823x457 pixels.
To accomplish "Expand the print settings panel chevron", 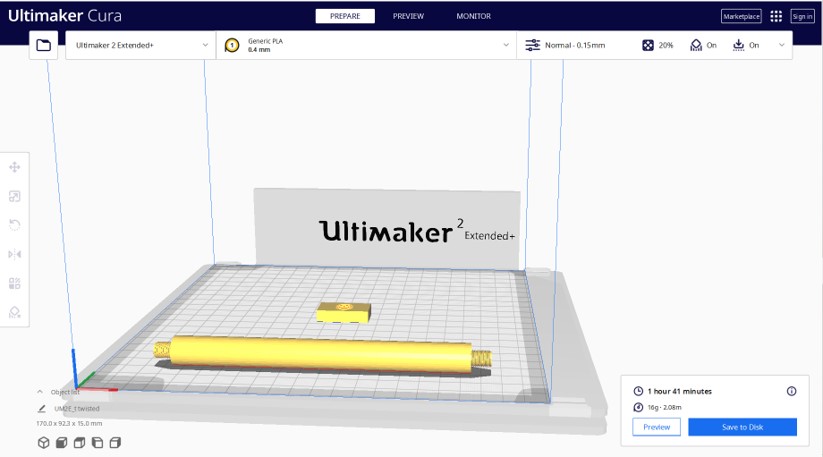I will (x=781, y=45).
